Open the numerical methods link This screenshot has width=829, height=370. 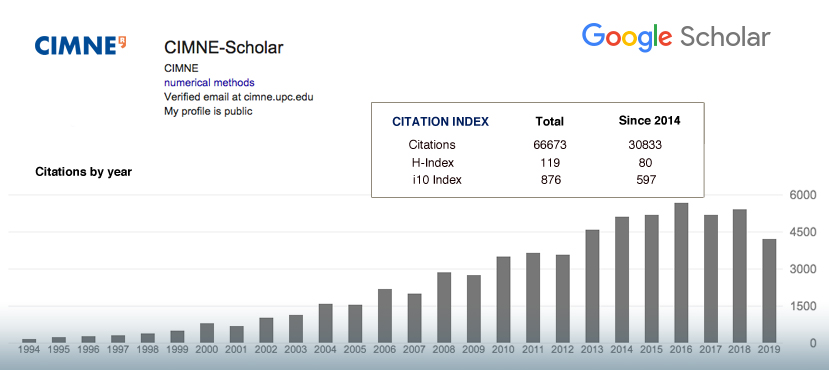click(209, 82)
